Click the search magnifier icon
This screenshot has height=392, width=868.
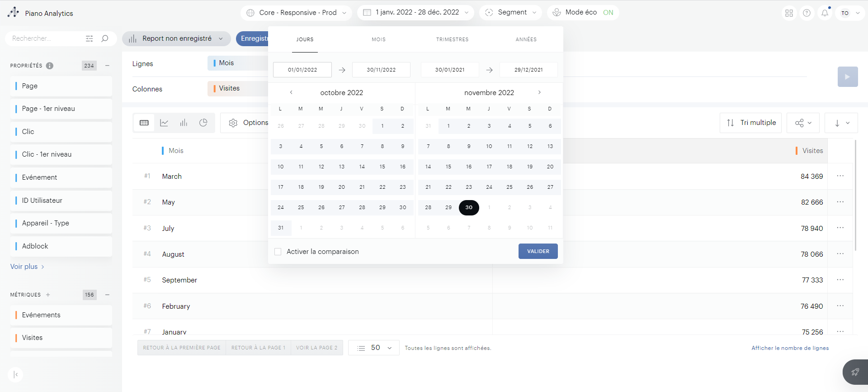(x=105, y=38)
